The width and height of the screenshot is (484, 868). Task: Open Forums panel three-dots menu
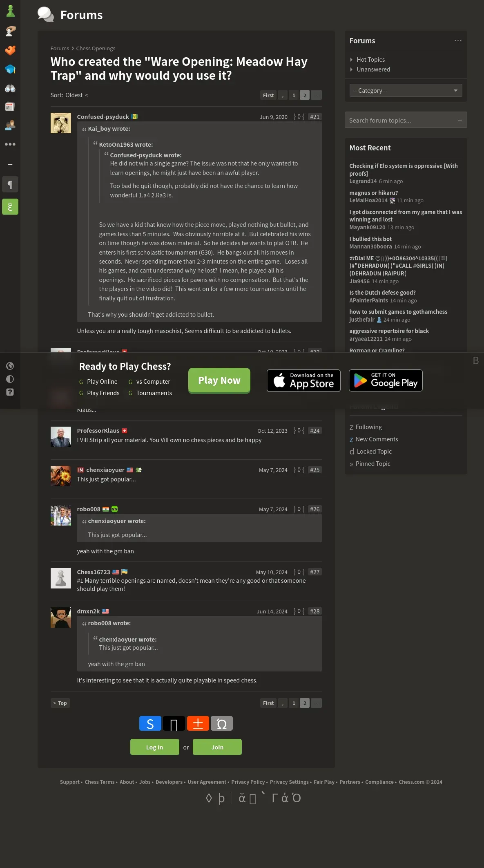click(458, 40)
